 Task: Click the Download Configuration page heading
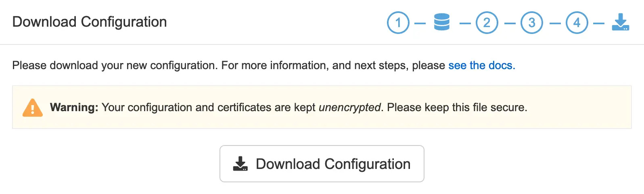(x=90, y=22)
